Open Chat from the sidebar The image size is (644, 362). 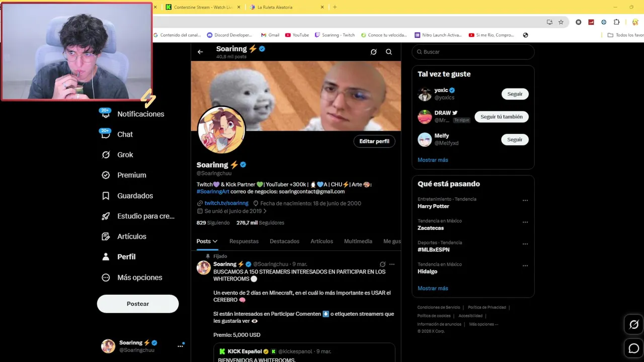point(117,134)
